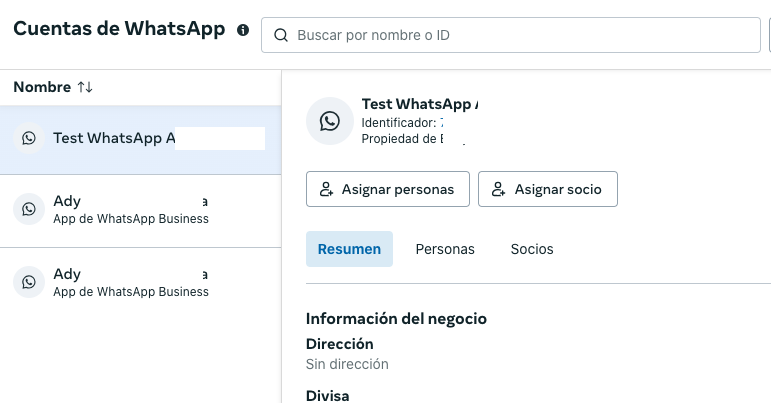Toggle the sort arrows next to Nombre
Viewport: 771px width, 403px height.
tap(85, 88)
